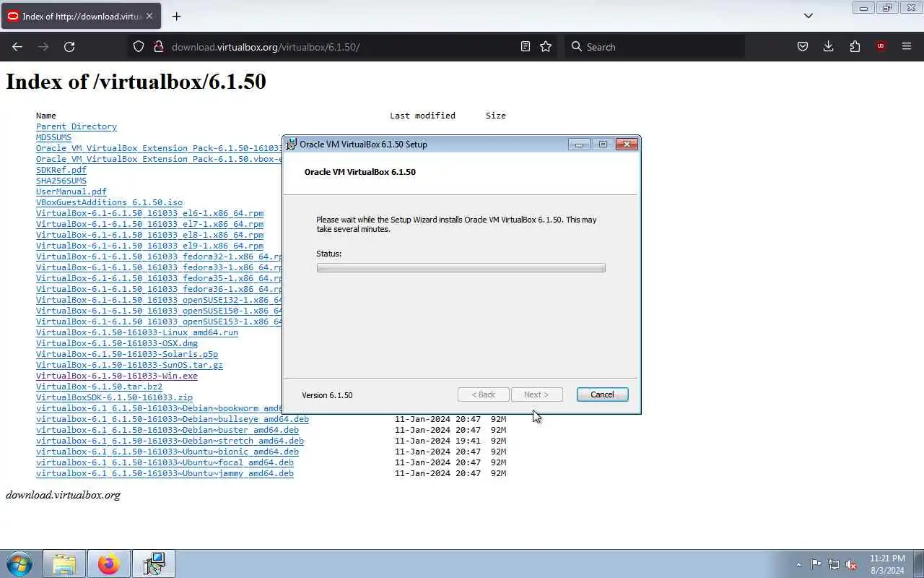The width and height of the screenshot is (924, 578).
Task: Cancel the VirtualBox 6.1.50 installation
Action: point(602,394)
